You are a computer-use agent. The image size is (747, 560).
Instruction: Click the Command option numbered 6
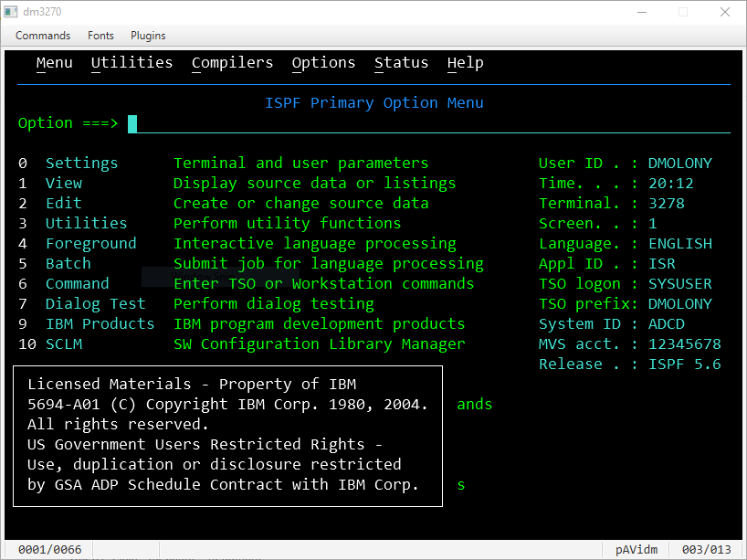click(78, 283)
